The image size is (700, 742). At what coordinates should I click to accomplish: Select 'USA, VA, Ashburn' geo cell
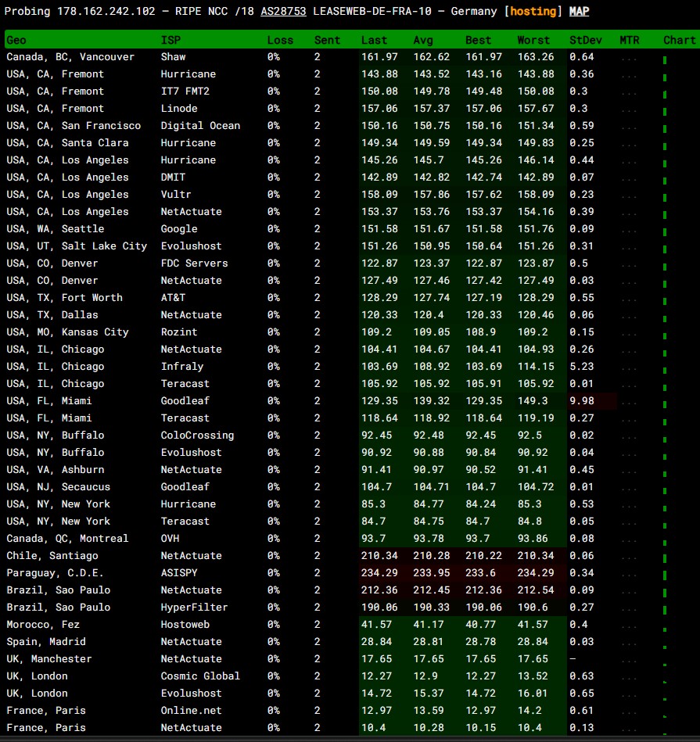coord(55,470)
